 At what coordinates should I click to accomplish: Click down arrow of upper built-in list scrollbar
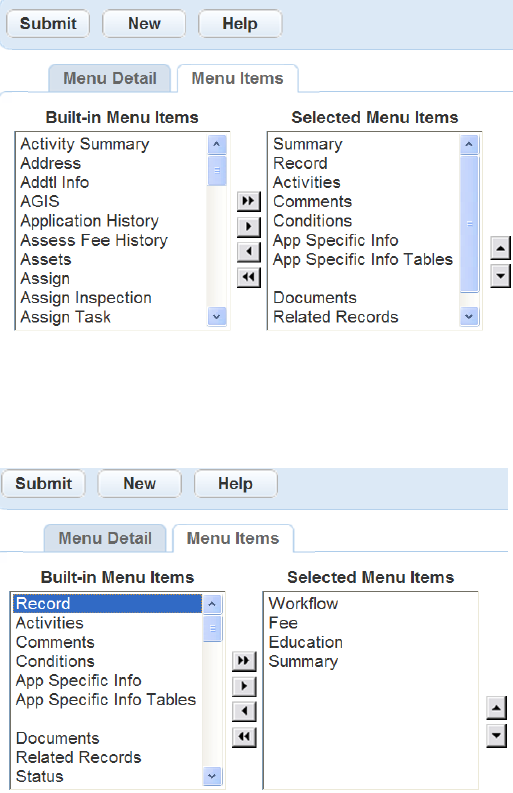[217, 317]
